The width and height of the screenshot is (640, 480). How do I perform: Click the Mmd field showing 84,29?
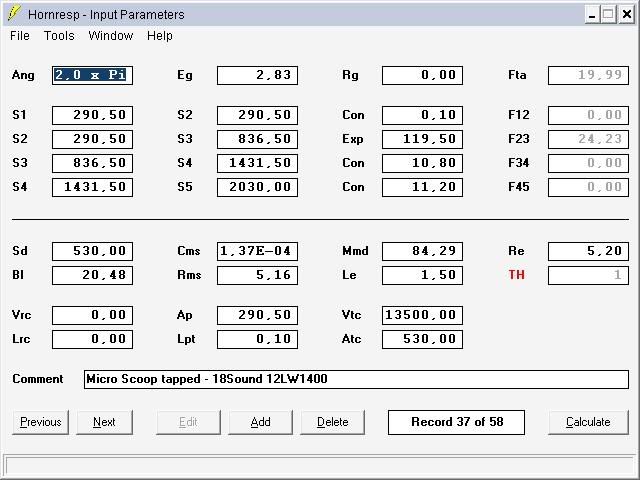pyautogui.click(x=422, y=251)
